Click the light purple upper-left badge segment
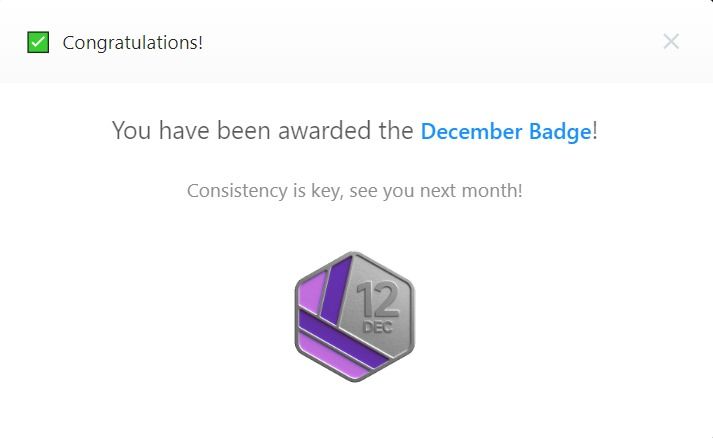 tap(311, 292)
